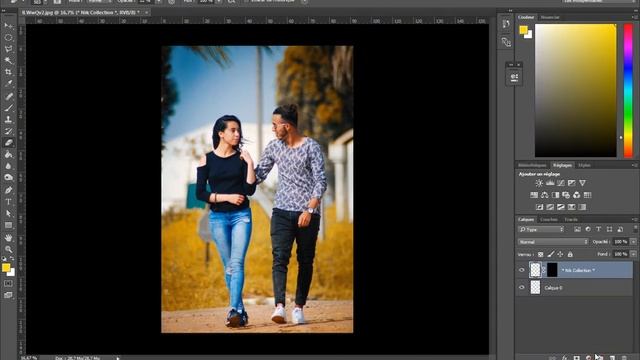The image size is (640, 360).
Task: Switch to the Calques tab
Action: click(526, 220)
